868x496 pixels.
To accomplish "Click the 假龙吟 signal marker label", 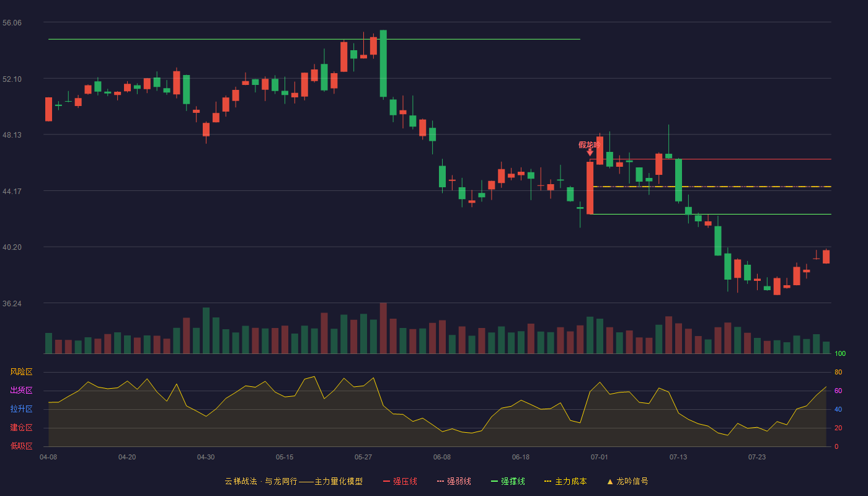I will coord(590,145).
